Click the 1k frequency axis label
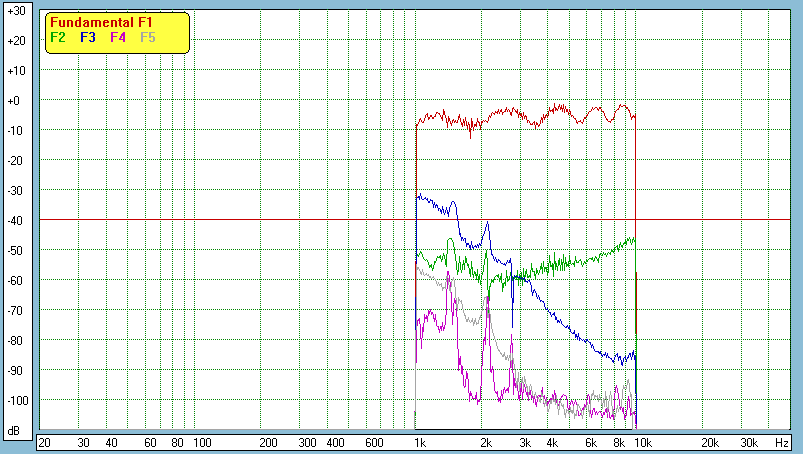 click(420, 442)
